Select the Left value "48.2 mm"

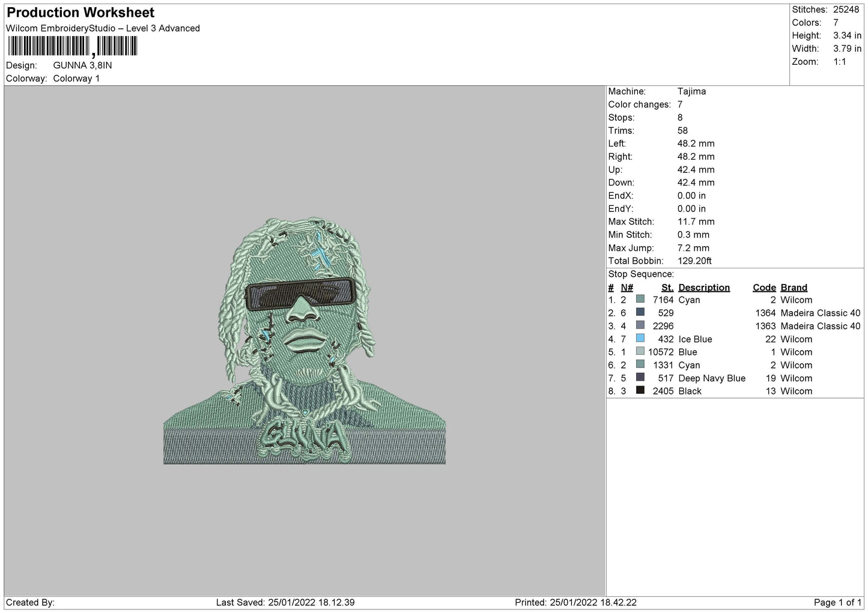[696, 143]
